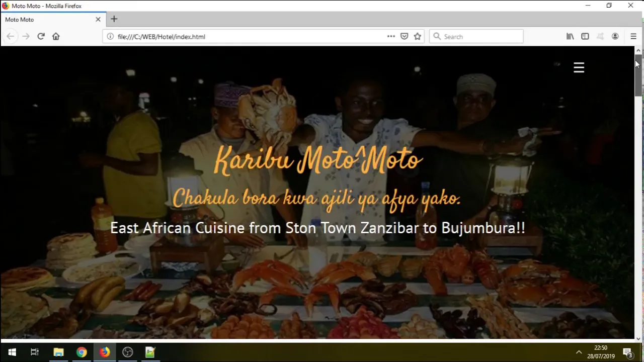Screen dimensions: 644x362
Task: Show hidden system tray icons
Action: click(579, 352)
